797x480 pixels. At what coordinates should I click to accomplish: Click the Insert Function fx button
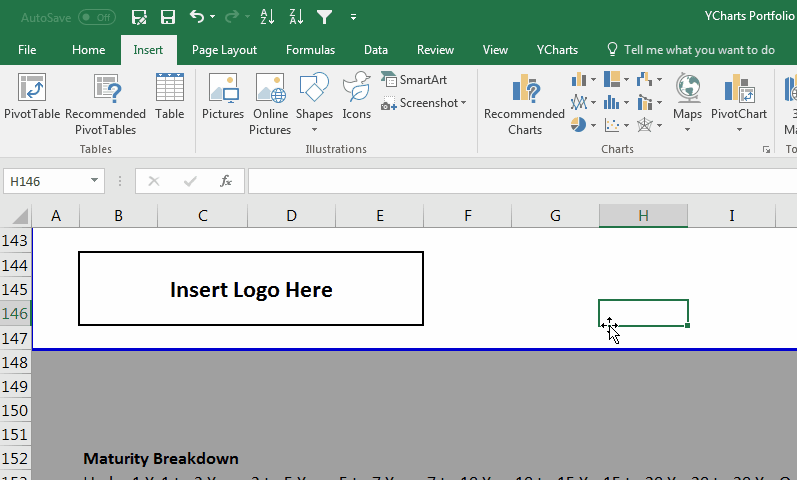pos(226,182)
